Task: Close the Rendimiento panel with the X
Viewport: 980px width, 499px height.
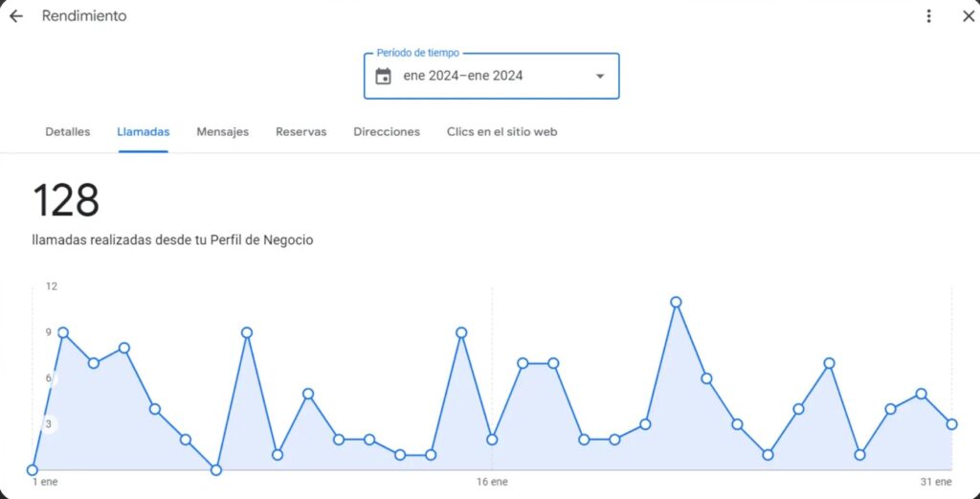Action: [969, 16]
